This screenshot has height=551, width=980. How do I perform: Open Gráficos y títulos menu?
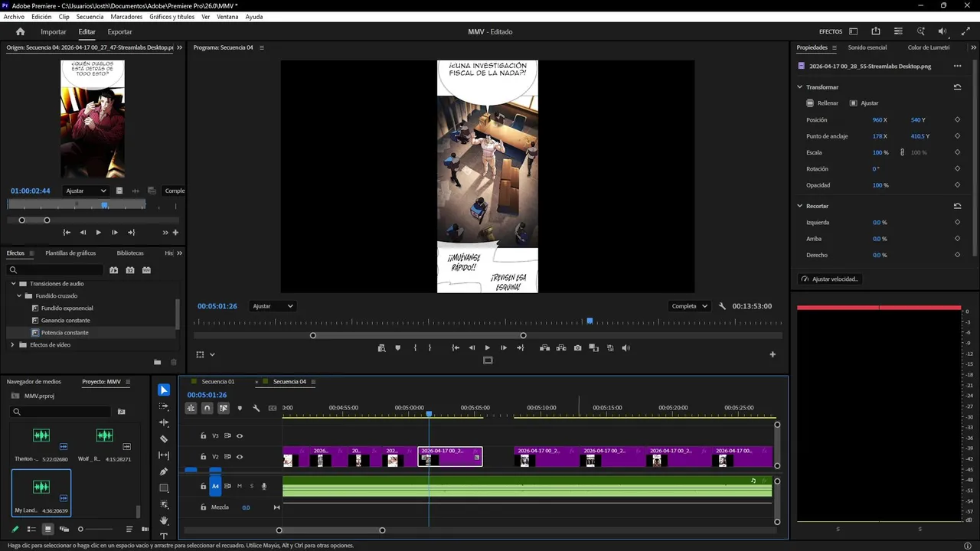pyautogui.click(x=171, y=16)
